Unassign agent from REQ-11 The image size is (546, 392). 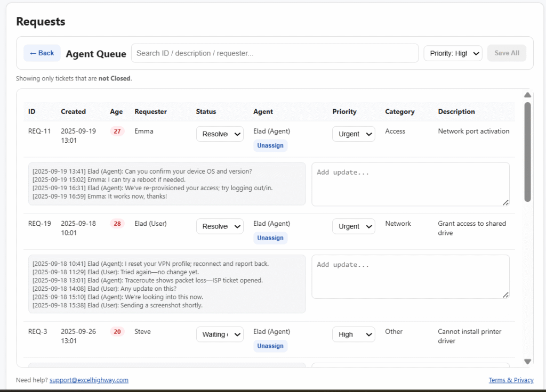click(270, 146)
